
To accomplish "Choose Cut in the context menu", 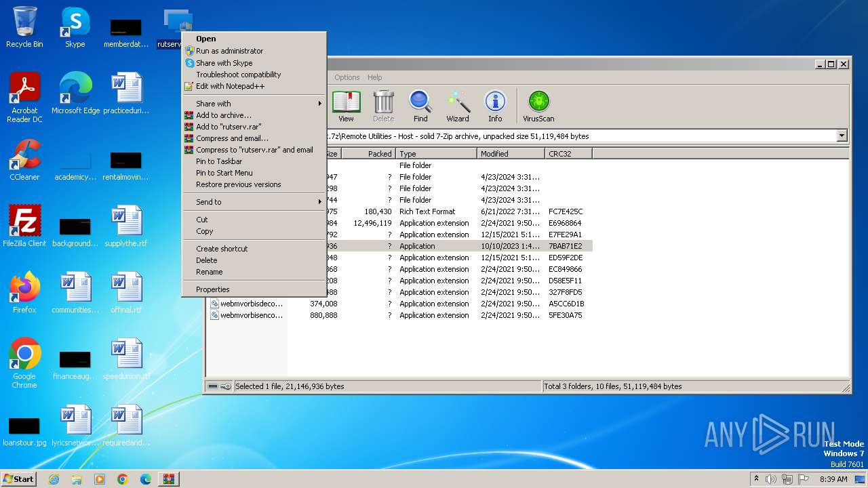I will pyautogui.click(x=254, y=220).
